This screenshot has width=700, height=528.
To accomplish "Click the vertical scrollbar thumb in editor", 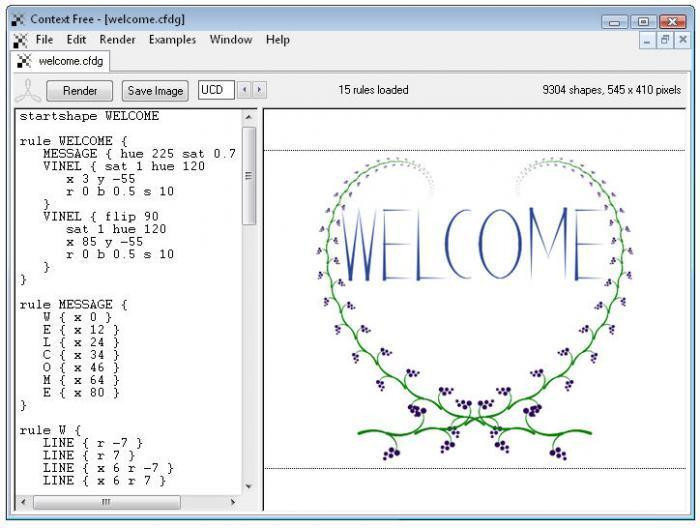I will [249, 176].
